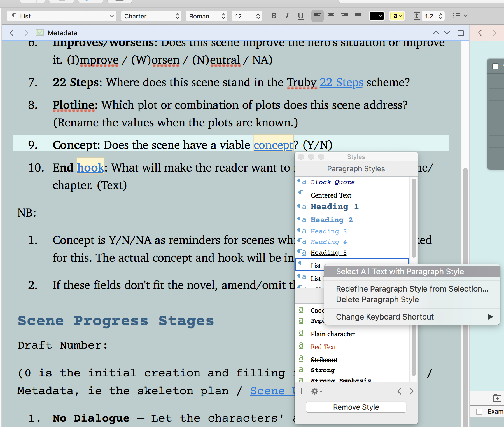The height and width of the screenshot is (427, 504).
Task: Click the Draft Number line
Action: [x=63, y=345]
